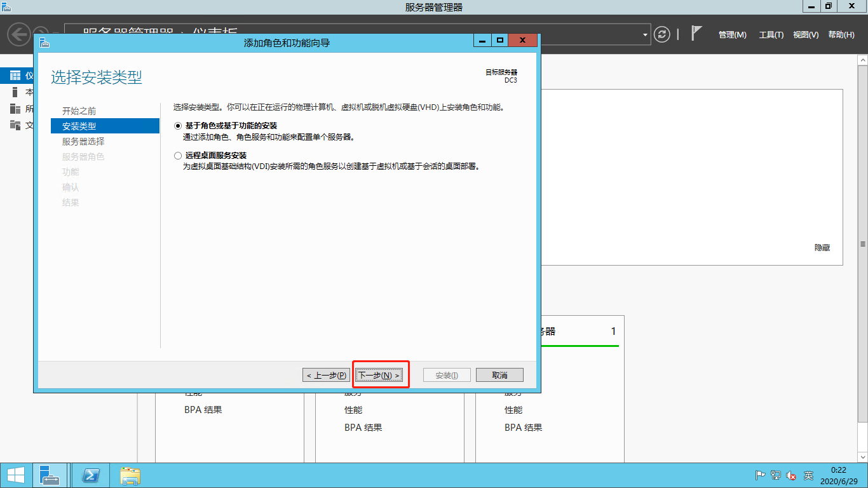
Task: Select the 安装类型 wizard step
Action: pos(105,126)
